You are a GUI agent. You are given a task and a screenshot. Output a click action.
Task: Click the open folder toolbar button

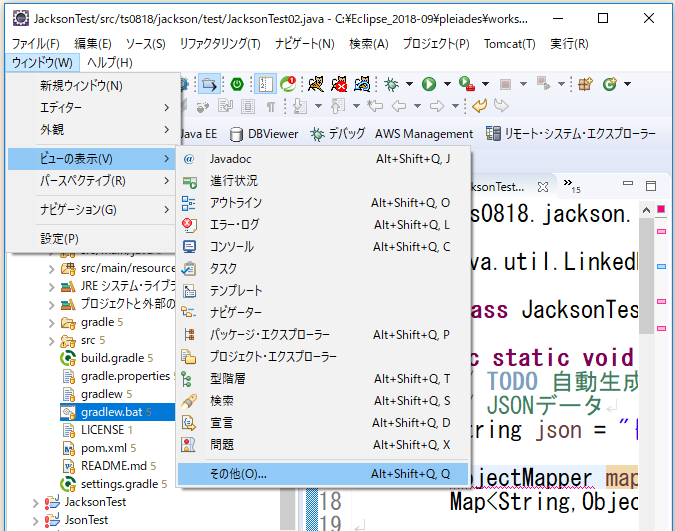[209, 84]
